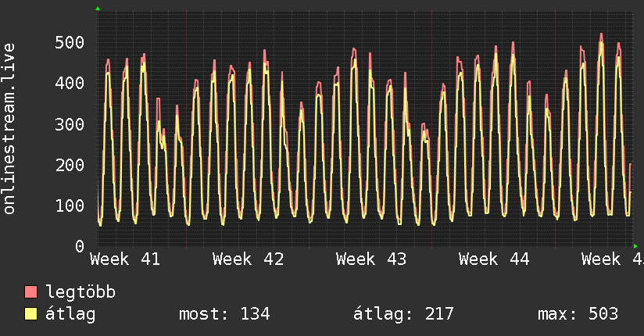Click the pink legtöbb legend swatch
Screen dimensions: 644x336
tap(30, 291)
